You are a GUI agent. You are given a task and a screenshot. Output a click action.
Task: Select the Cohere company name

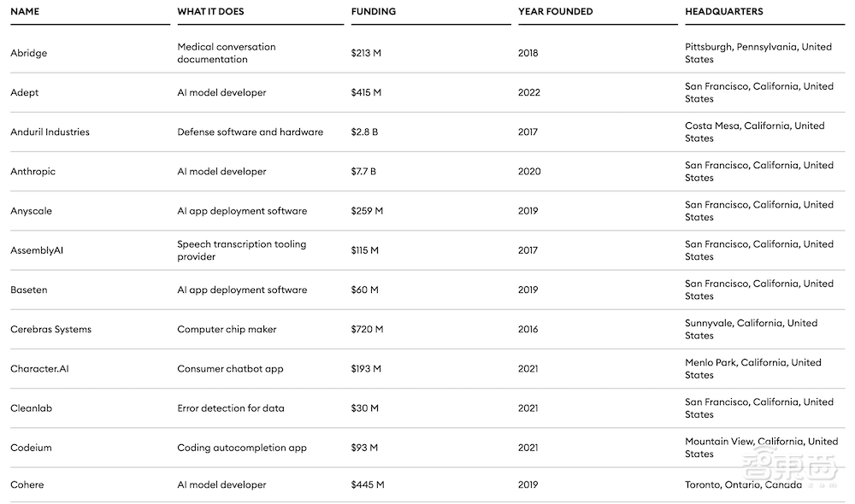27,485
